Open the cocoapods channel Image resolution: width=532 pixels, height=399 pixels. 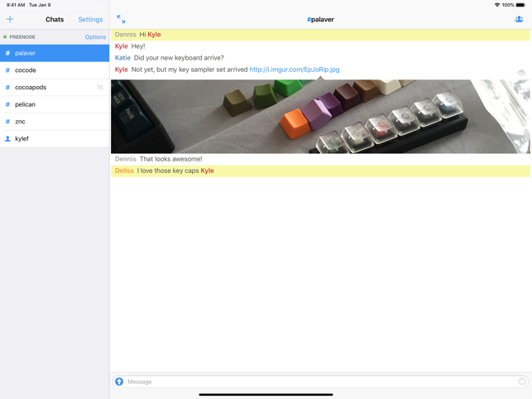coord(55,87)
